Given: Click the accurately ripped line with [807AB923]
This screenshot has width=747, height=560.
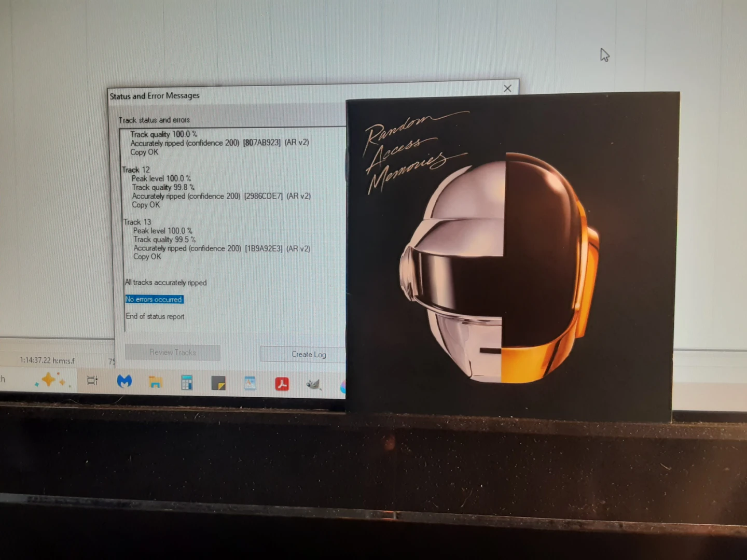Looking at the screenshot, I should [220, 143].
